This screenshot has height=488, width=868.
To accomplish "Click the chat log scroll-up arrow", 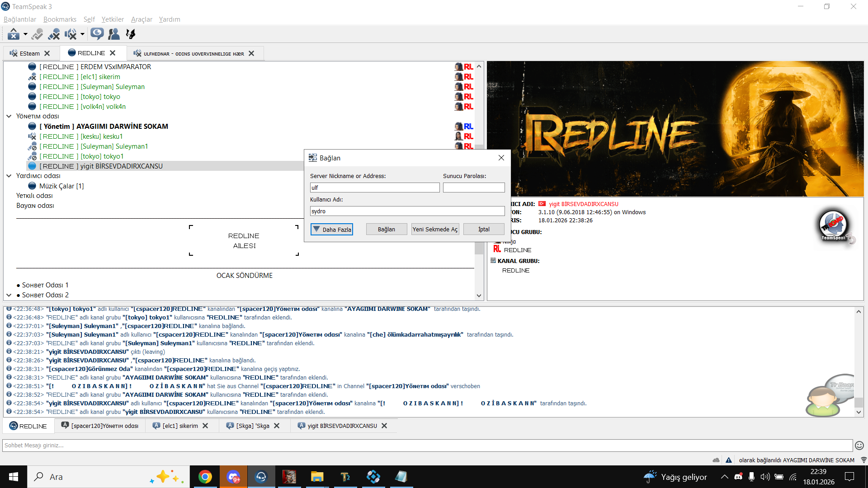I will tap(859, 311).
